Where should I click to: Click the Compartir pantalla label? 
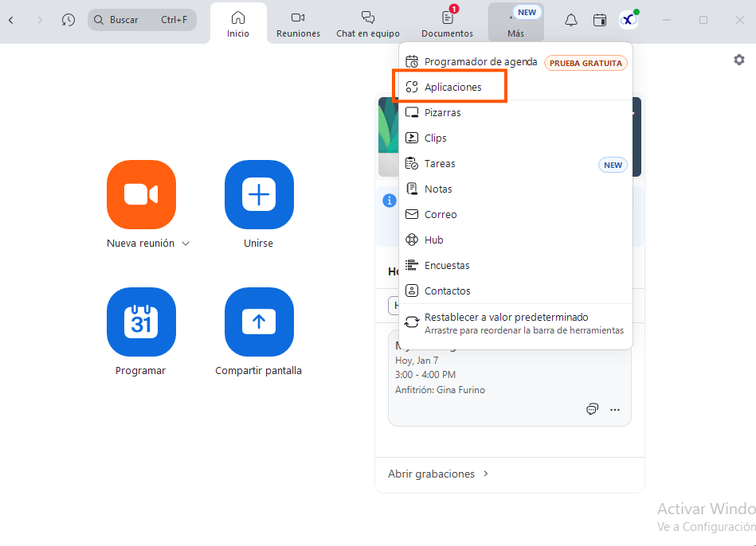point(258,371)
